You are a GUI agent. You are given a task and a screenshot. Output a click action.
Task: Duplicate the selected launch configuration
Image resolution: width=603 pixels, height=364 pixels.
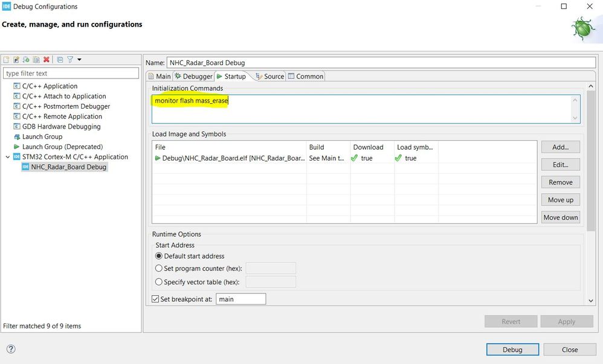(x=36, y=60)
